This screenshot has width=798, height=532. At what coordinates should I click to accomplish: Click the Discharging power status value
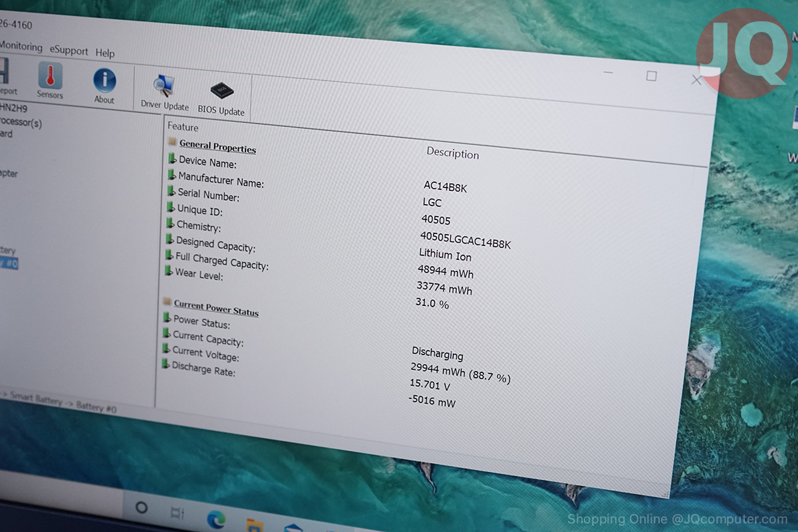click(x=438, y=353)
